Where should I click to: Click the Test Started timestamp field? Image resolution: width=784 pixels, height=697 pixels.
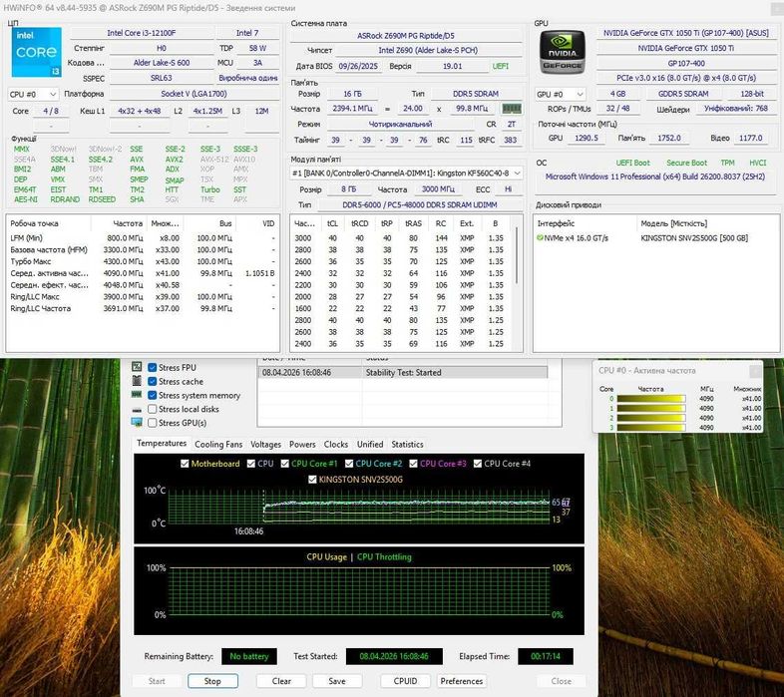[394, 656]
